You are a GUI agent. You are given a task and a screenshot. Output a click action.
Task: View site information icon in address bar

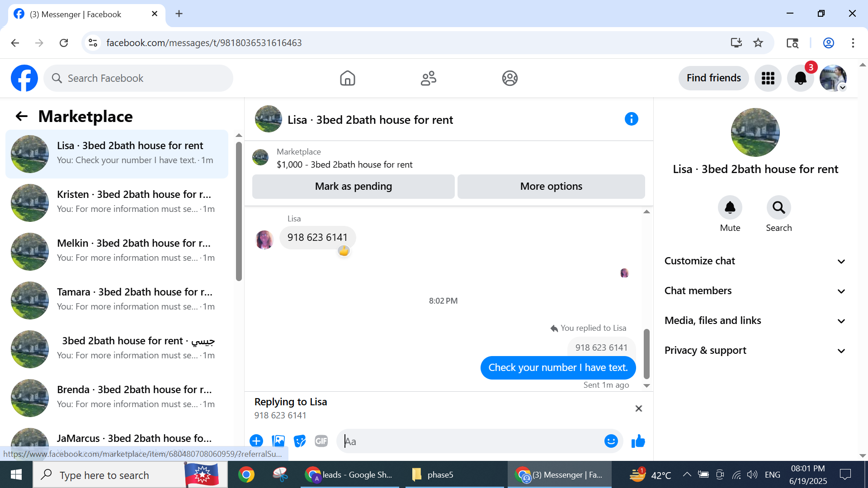(x=93, y=43)
